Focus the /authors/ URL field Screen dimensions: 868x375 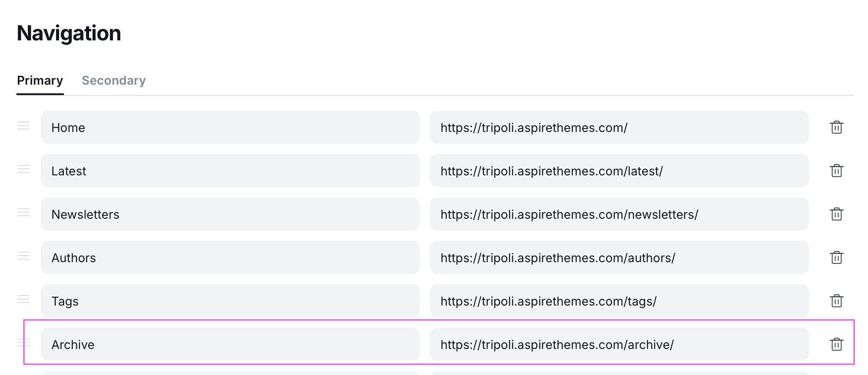(620, 257)
